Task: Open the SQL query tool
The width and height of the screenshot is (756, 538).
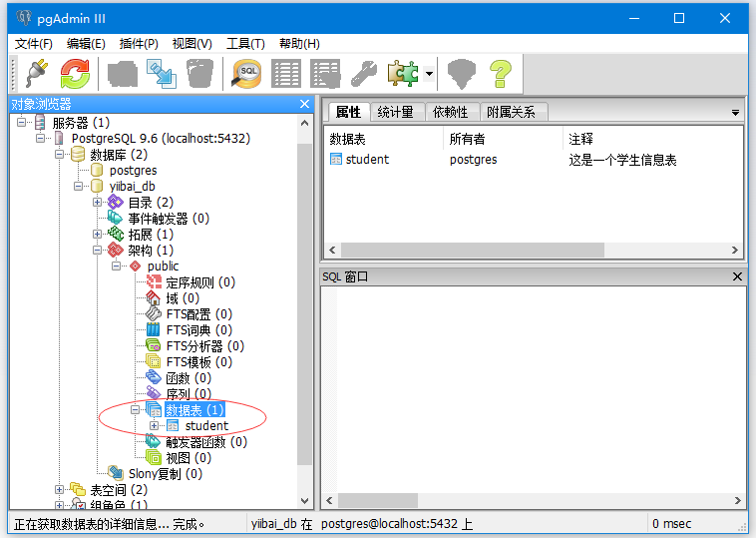Action: tap(246, 73)
